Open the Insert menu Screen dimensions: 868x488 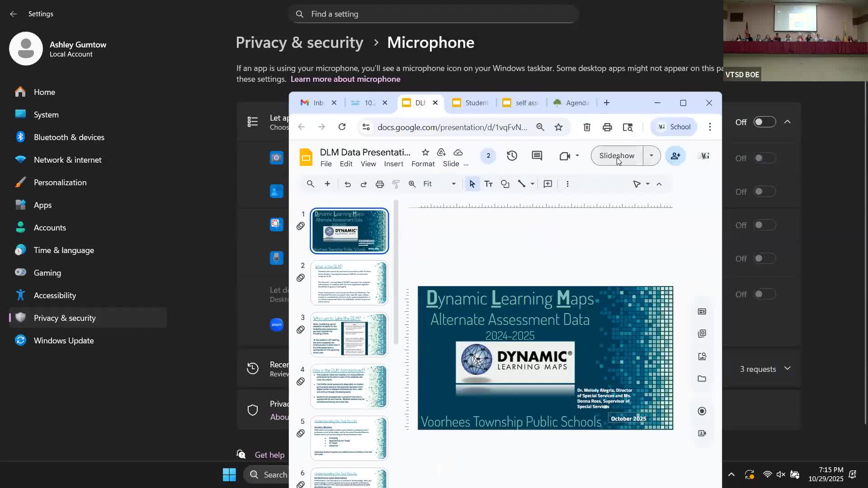tap(393, 164)
